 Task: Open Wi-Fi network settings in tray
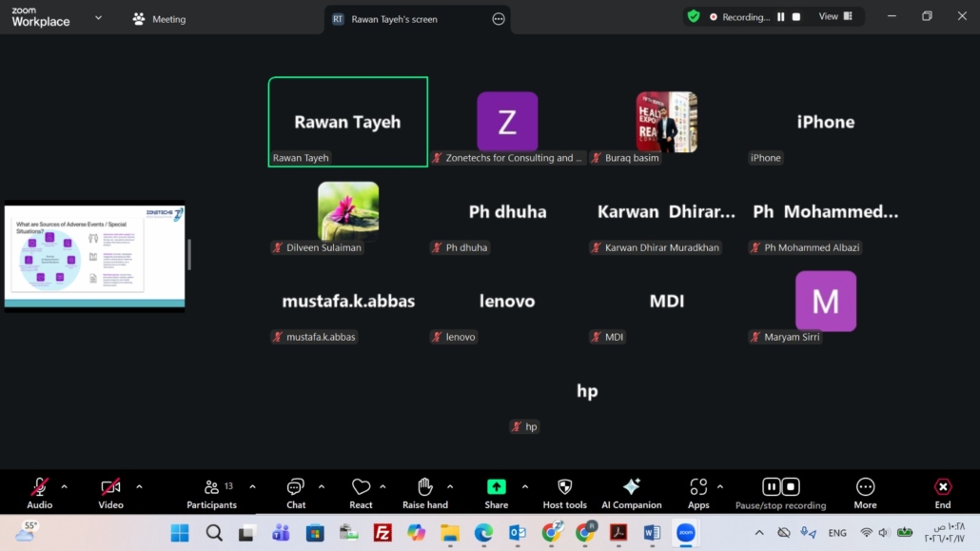[x=866, y=533]
